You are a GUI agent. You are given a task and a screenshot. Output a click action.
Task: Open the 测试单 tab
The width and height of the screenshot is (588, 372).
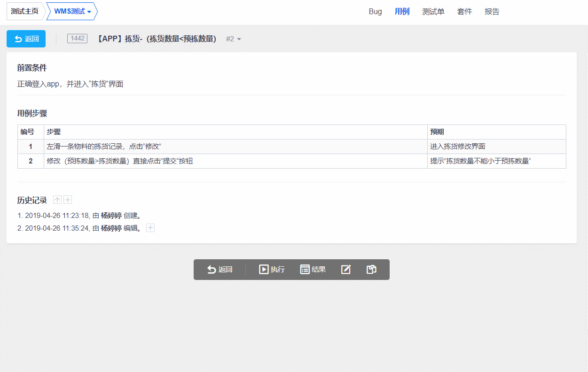coord(433,12)
